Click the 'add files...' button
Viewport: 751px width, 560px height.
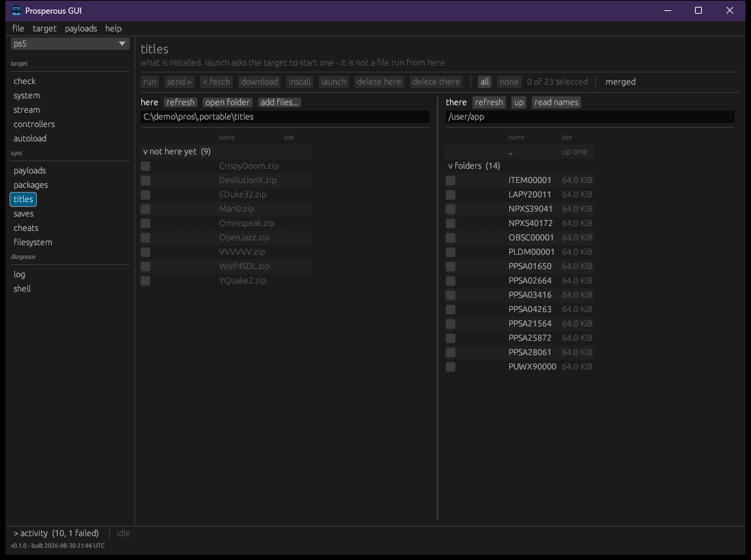279,102
